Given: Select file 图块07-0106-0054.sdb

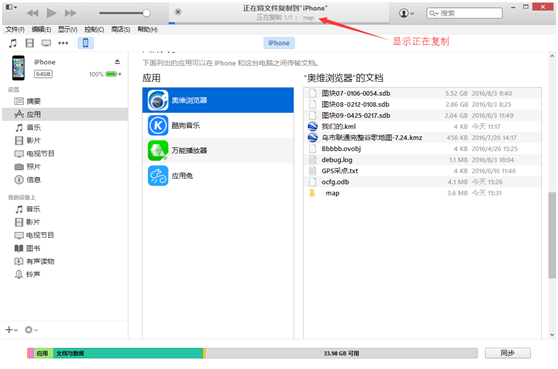Looking at the screenshot, I should 422,93.
